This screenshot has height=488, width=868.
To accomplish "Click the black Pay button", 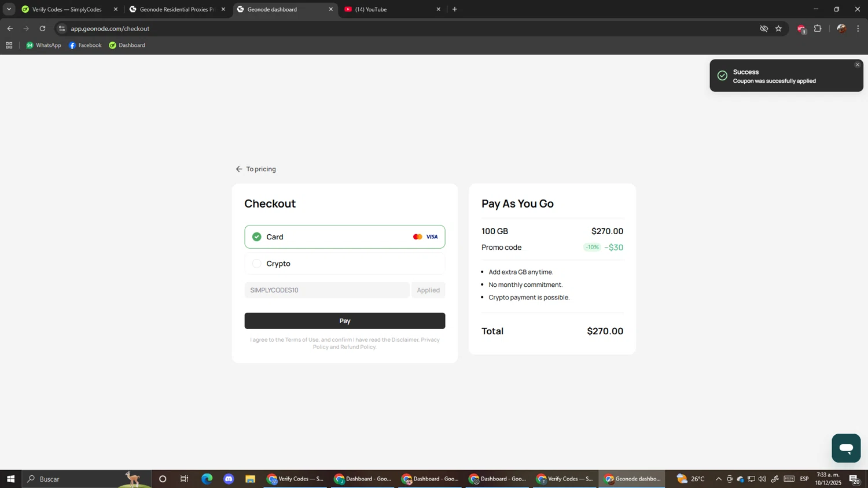I will point(344,321).
